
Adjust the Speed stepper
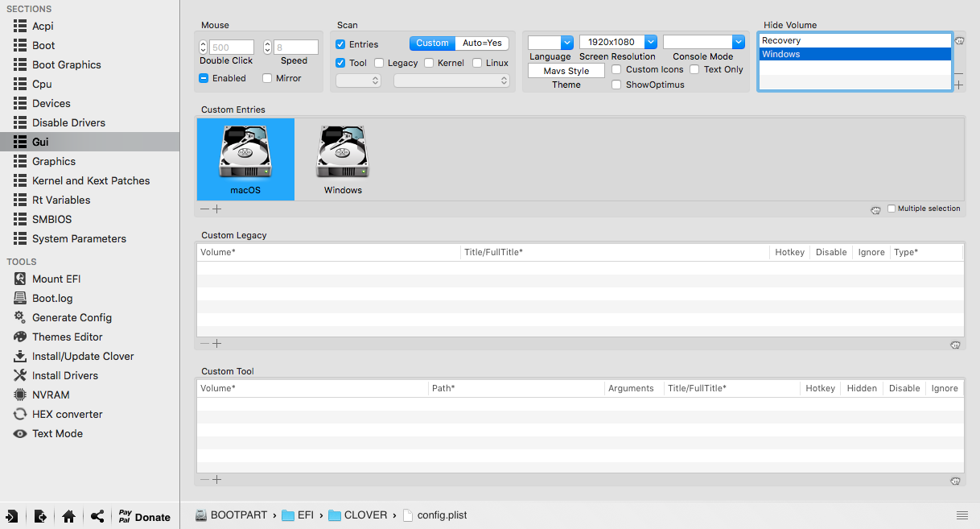[268, 48]
